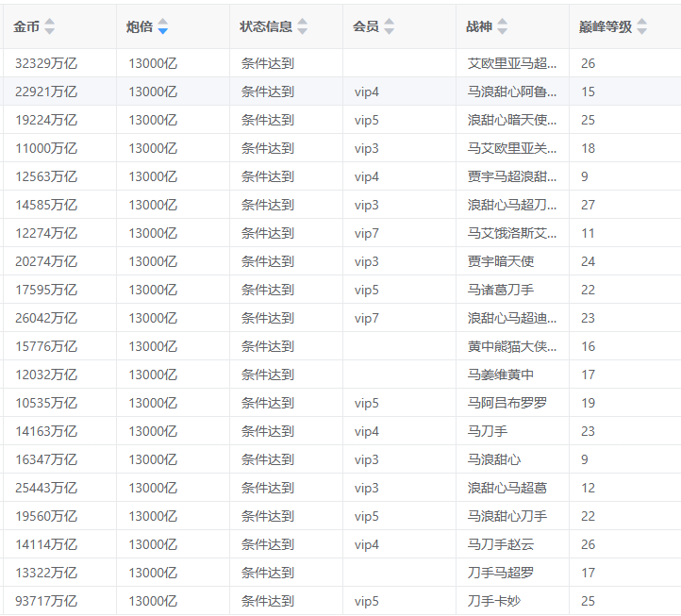Toggle sort icon next to 战神 header
This screenshot has height=616, width=681.
(502, 26)
